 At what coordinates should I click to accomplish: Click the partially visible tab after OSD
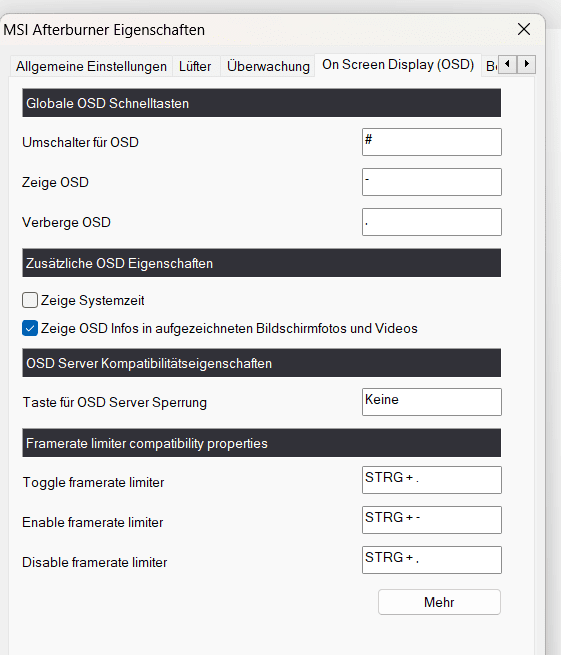point(491,66)
